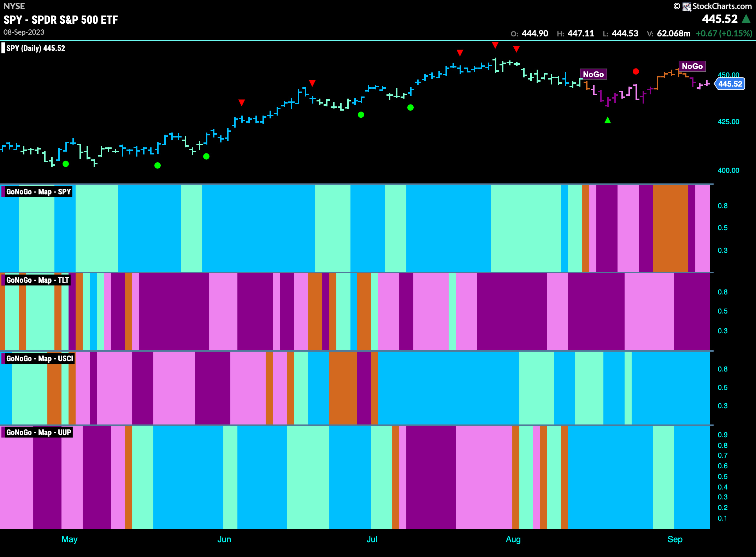Open the StockCharts.com copyright link
The image size is (756, 557).
coord(722,6)
